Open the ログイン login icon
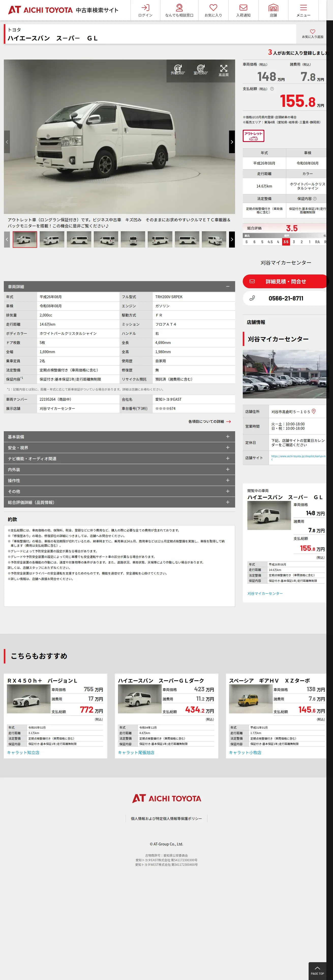Image resolution: width=333 pixels, height=980 pixels. coord(145,10)
